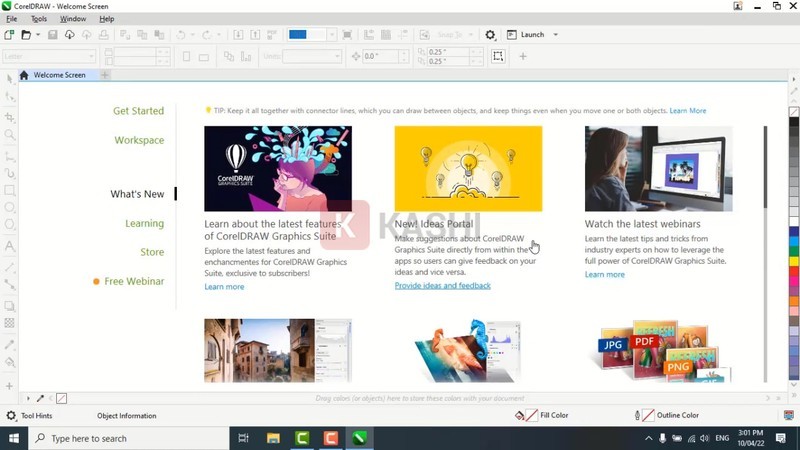Click Learn More link in the tip
The width and height of the screenshot is (800, 450).
click(x=688, y=110)
